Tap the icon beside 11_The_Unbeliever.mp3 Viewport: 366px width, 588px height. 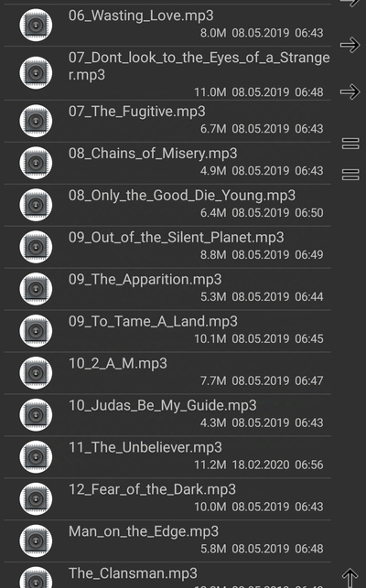pyautogui.click(x=36, y=456)
